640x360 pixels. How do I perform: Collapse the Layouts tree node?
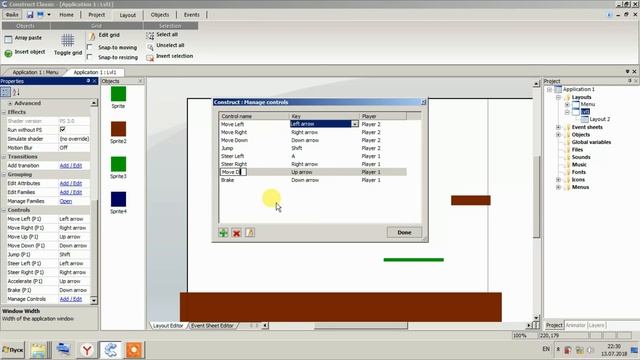coord(558,97)
